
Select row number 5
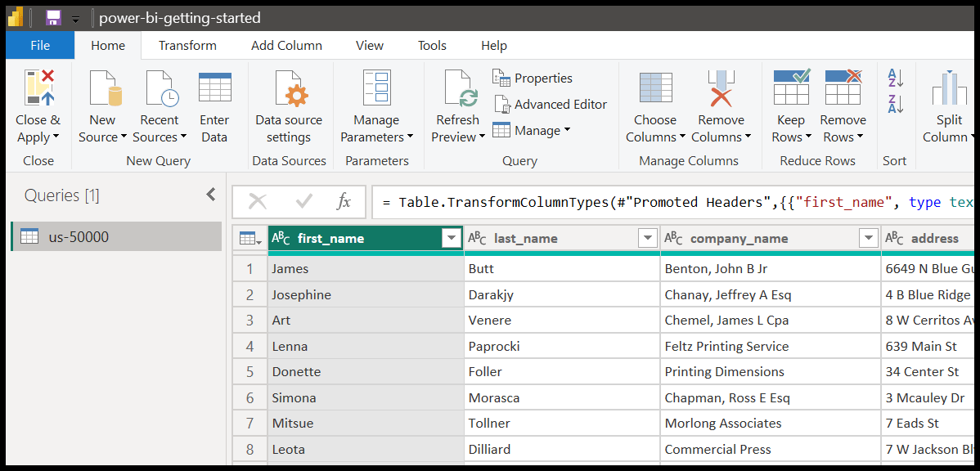click(250, 372)
